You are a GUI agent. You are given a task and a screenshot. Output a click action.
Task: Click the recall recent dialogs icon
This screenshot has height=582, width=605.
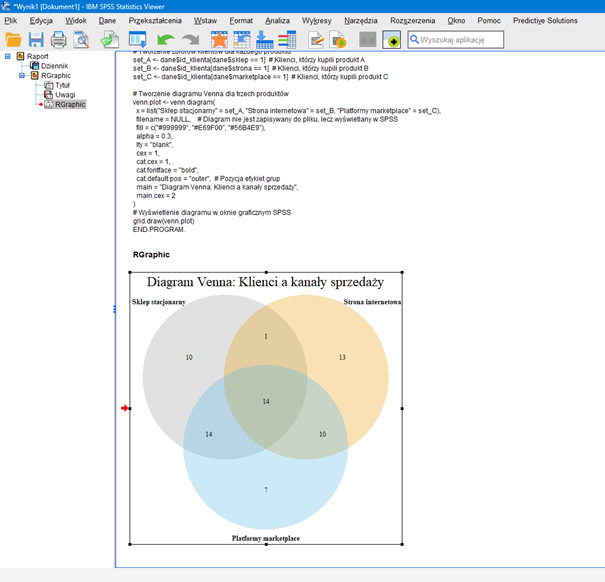click(x=138, y=40)
